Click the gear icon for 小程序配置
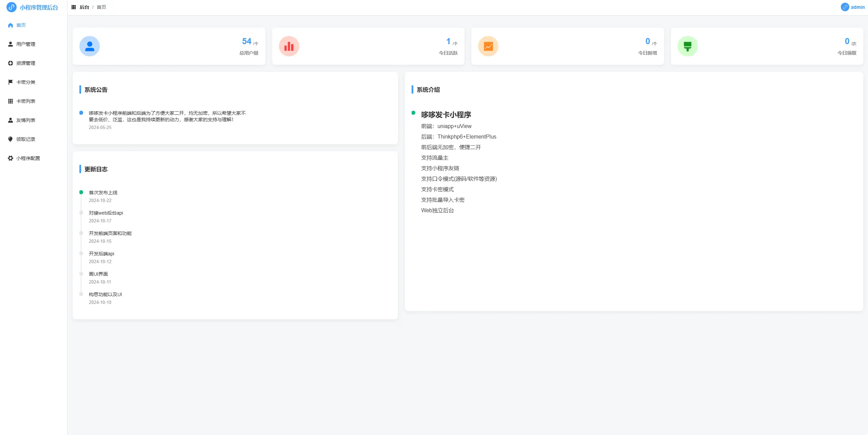 point(11,158)
